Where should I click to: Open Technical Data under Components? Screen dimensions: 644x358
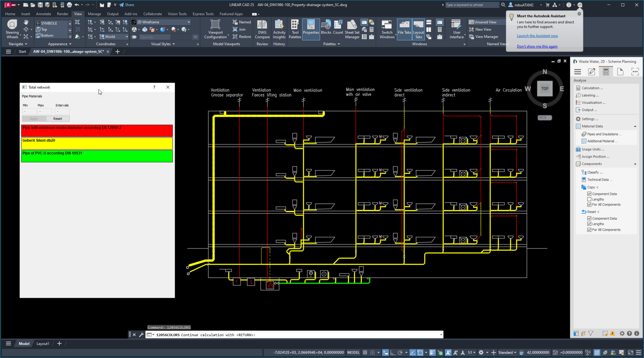point(597,180)
